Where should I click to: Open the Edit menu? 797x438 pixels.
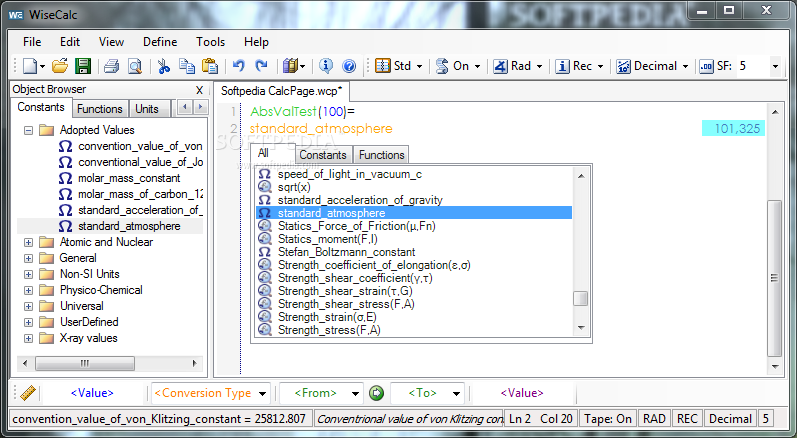pos(70,42)
